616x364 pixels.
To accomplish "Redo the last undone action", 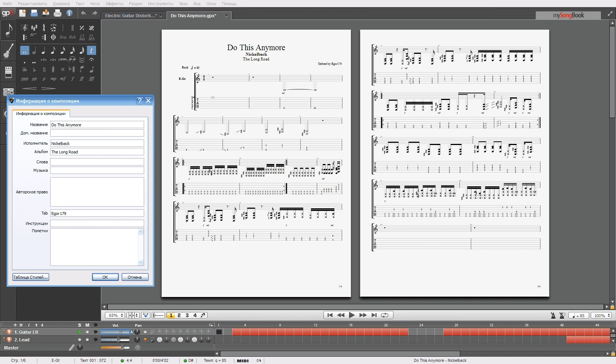I will [x=95, y=13].
